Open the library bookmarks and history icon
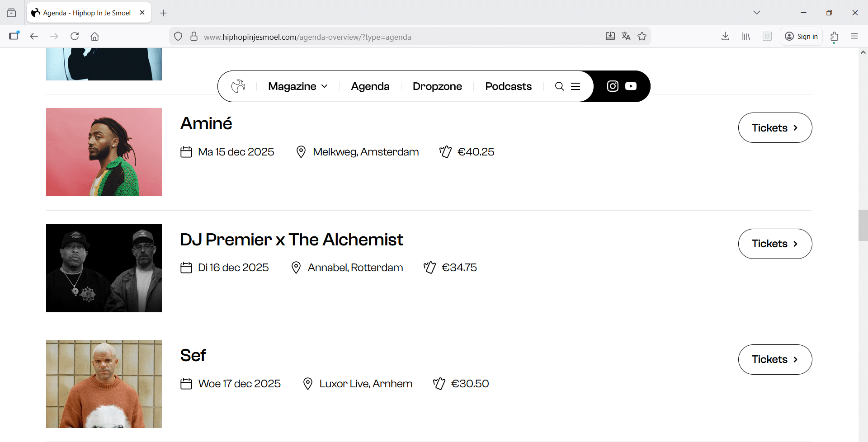This screenshot has width=868, height=442. pos(746,36)
